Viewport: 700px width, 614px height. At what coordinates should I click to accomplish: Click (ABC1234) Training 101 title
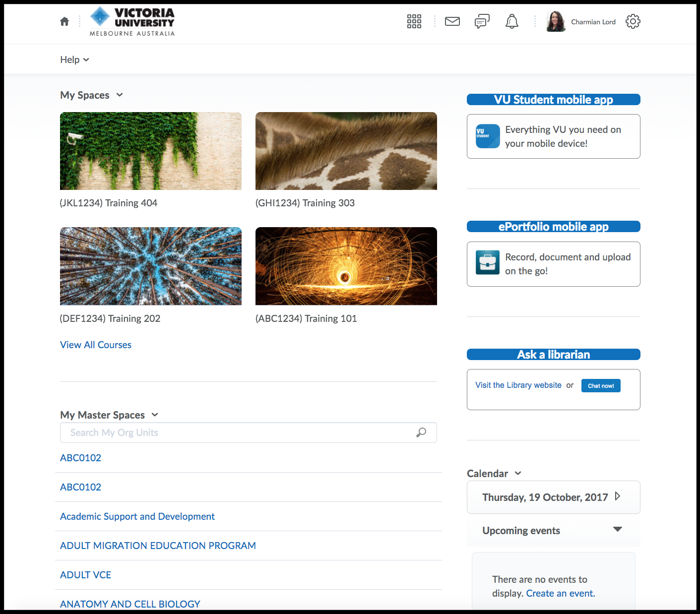(x=306, y=318)
